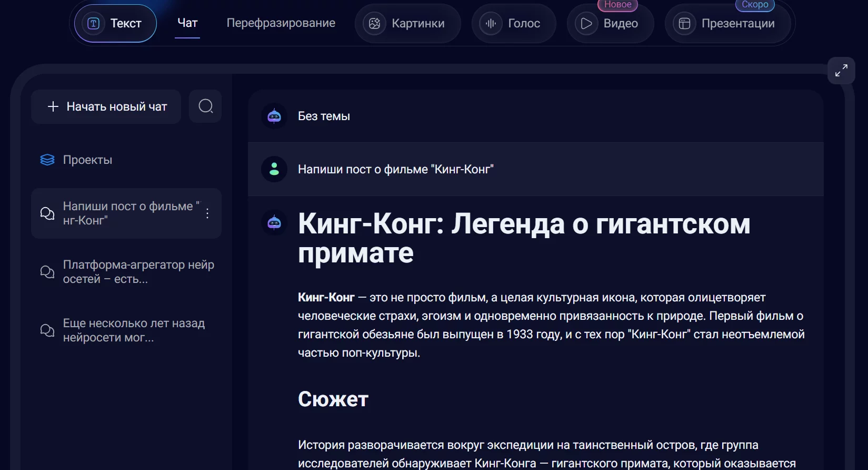Screen dimensions: 868x470
Task: Start a new chat with Начать новый чат
Action: click(x=106, y=106)
